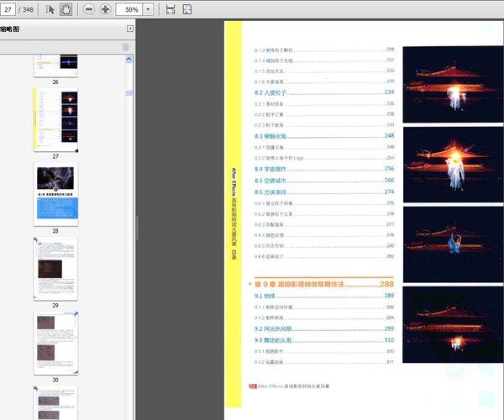Click the trash icon in thumbnails panel
Image resolution: width=504 pixels, height=420 pixels.
126,47
